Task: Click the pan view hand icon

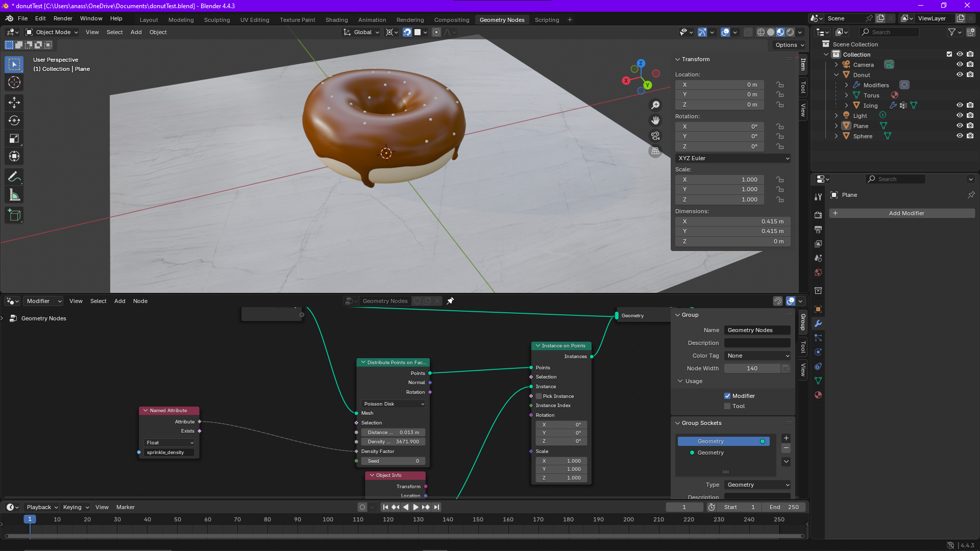Action: [655, 120]
